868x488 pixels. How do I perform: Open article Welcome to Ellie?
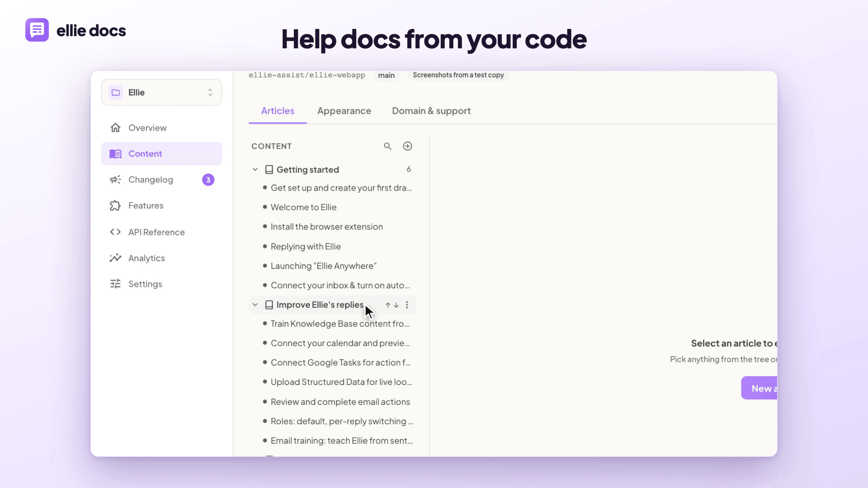(303, 207)
